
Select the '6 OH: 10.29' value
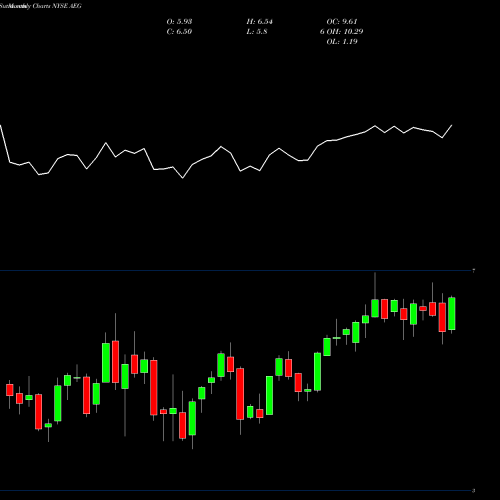tap(342, 32)
